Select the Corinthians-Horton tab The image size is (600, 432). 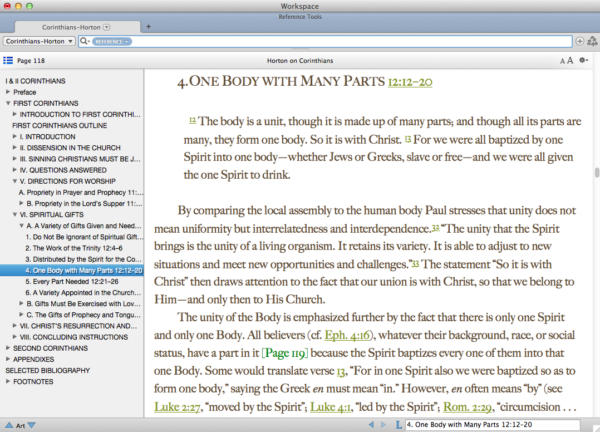click(78, 27)
